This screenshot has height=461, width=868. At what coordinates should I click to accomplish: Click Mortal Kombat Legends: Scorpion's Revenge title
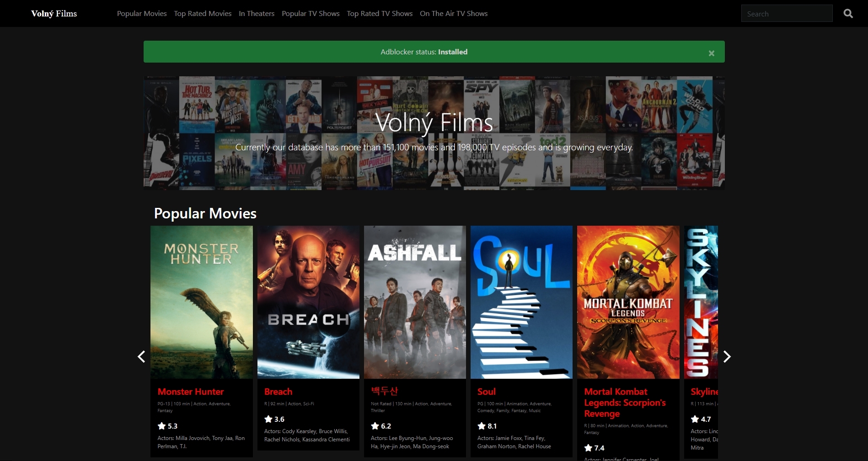tap(625, 403)
